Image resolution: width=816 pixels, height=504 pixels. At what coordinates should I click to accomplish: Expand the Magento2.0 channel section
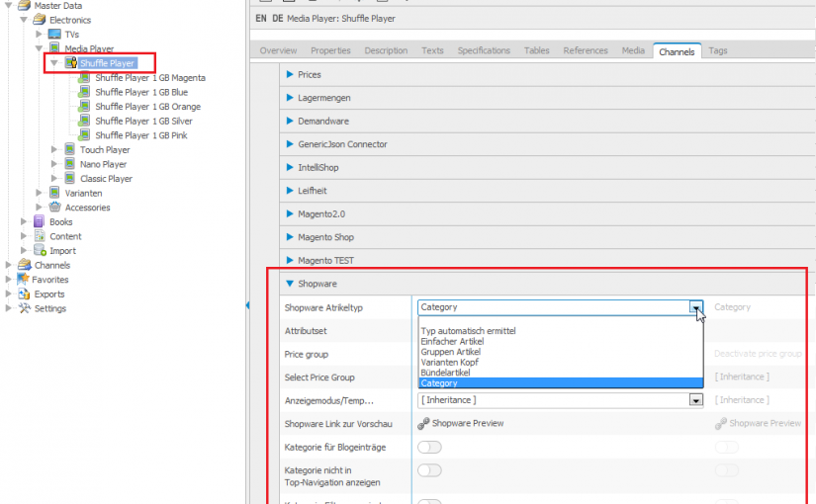(290, 213)
